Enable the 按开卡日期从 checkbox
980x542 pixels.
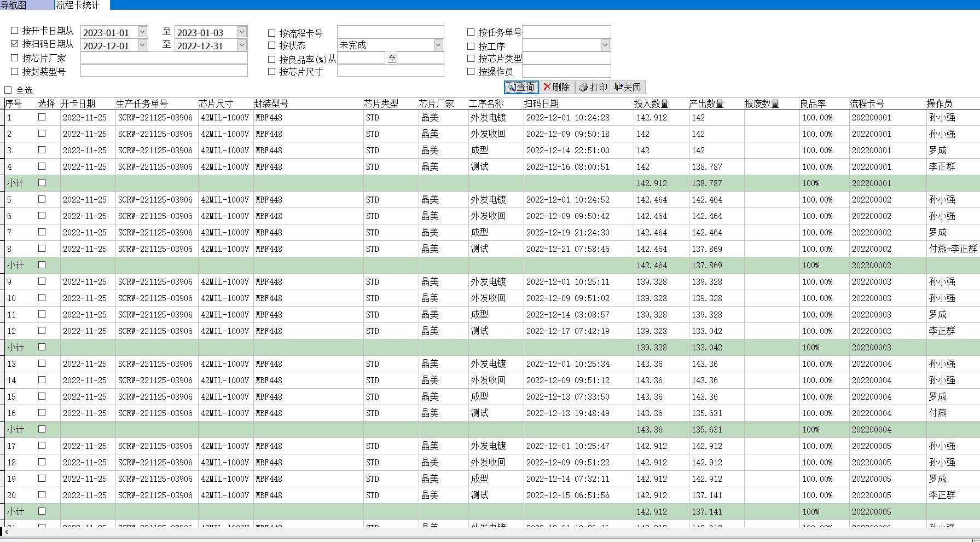coord(15,31)
